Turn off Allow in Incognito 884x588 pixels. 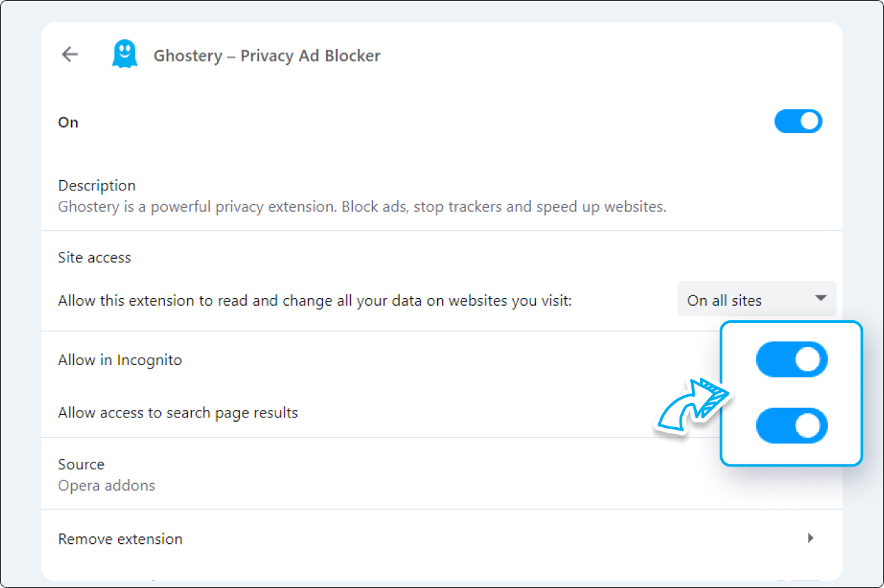coord(791,360)
